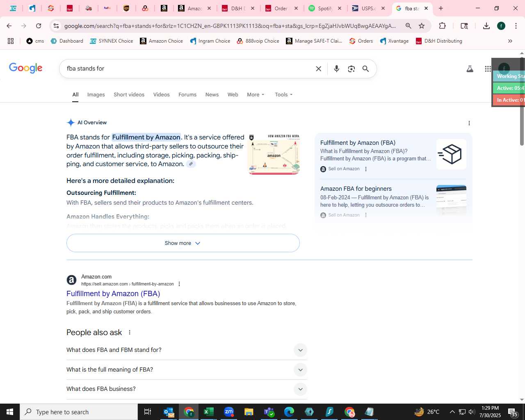Open Excel from the taskbar

tap(209, 412)
